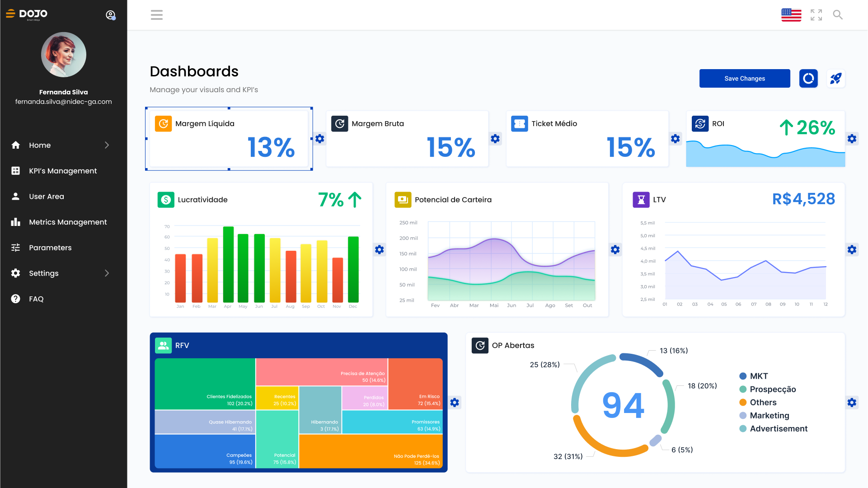Screen dimensions: 868x488
Task: Click the blue ticket icon on Ticket Médio
Action: 520,123
